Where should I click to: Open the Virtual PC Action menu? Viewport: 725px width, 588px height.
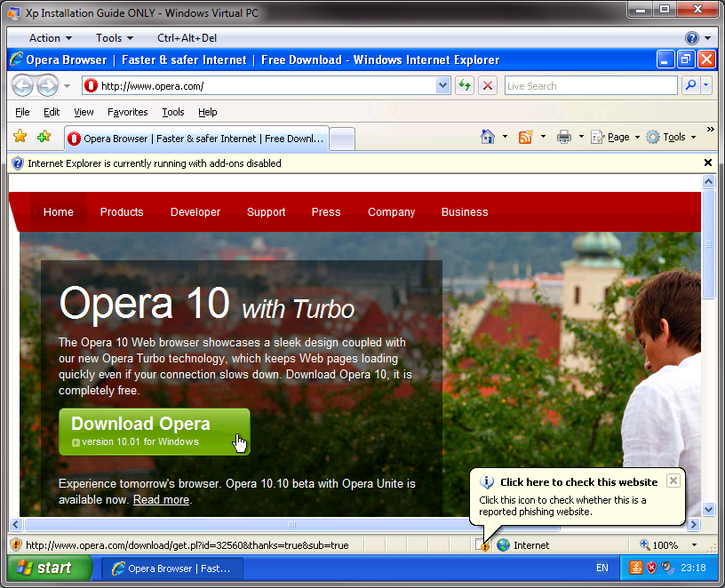tap(50, 38)
